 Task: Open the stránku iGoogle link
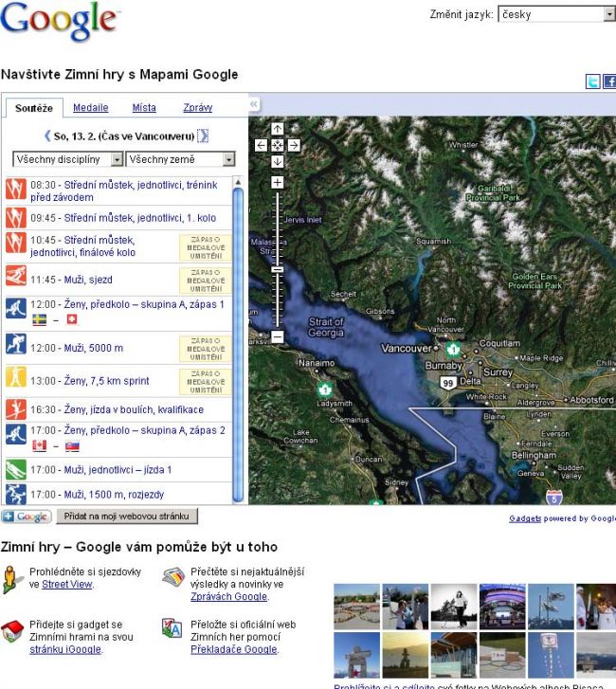click(x=65, y=649)
